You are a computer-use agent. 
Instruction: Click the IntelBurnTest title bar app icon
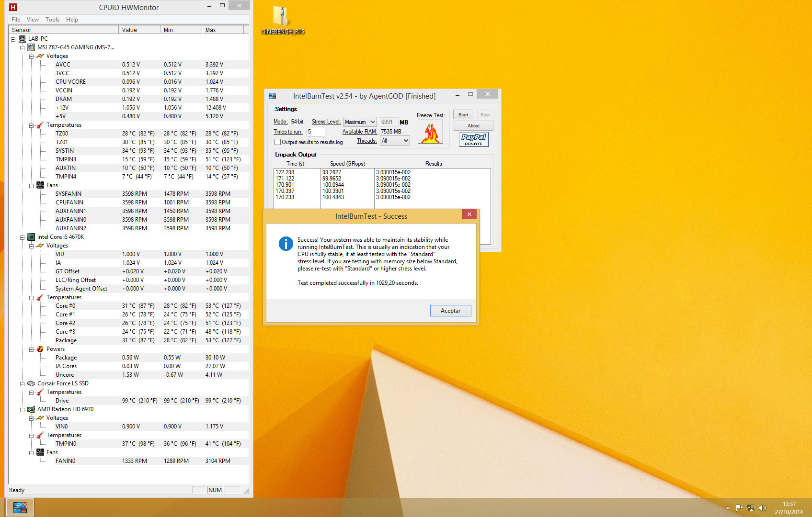tap(273, 96)
